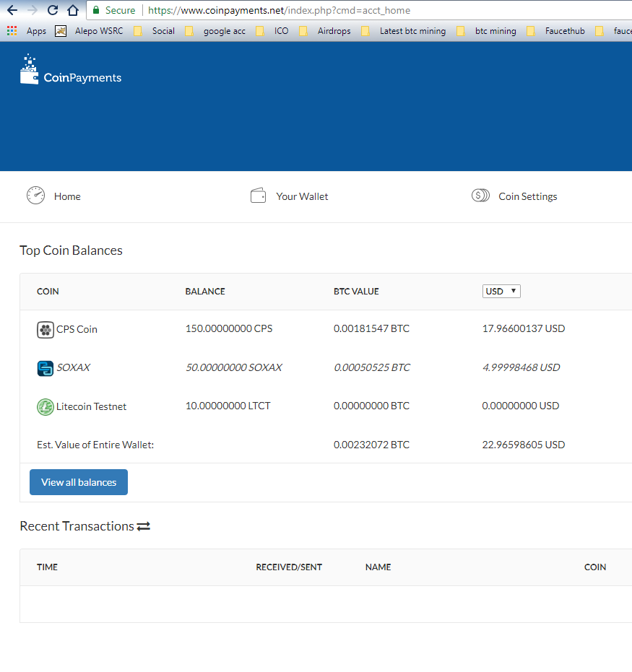Viewport: 632px width, 672px height.
Task: Click the Home dashboard gauge icon
Action: tap(35, 196)
